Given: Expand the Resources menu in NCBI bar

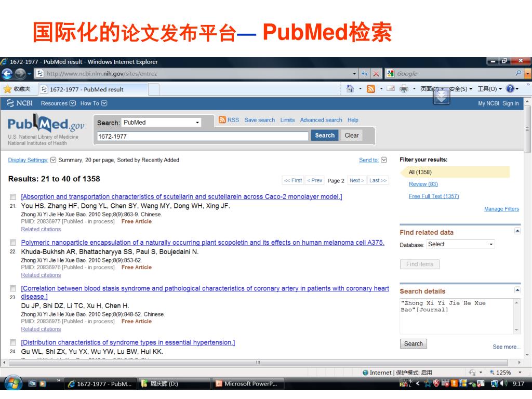Looking at the screenshot, I should 58,103.
